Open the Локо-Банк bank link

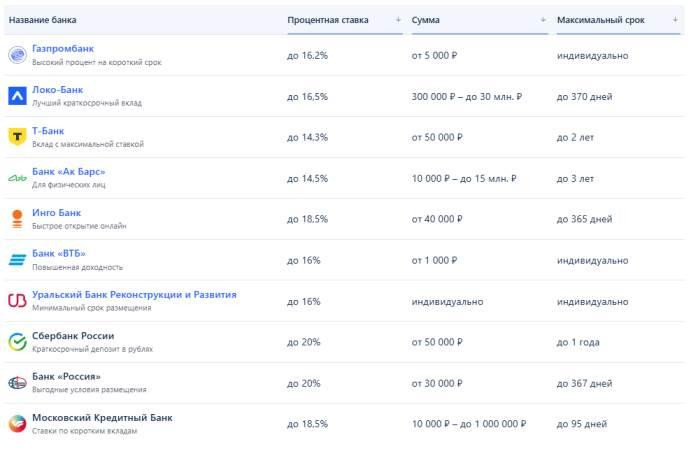tap(57, 89)
